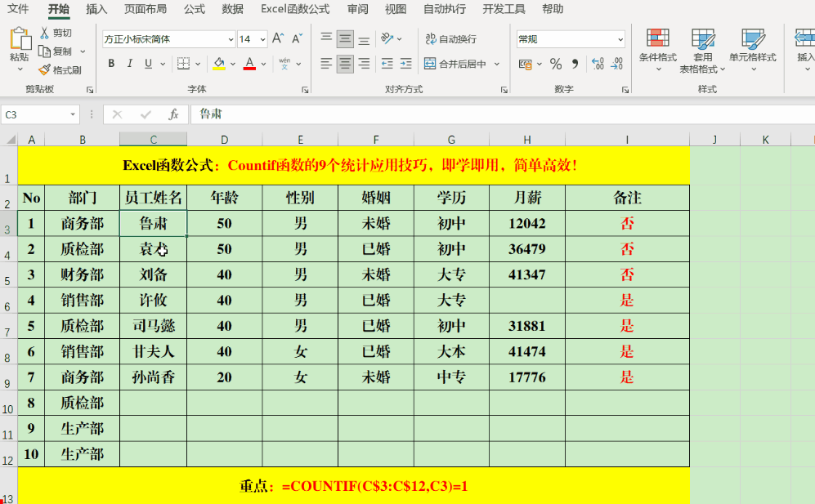The image size is (815, 504).
Task: Toggle italic formatting
Action: 129,64
